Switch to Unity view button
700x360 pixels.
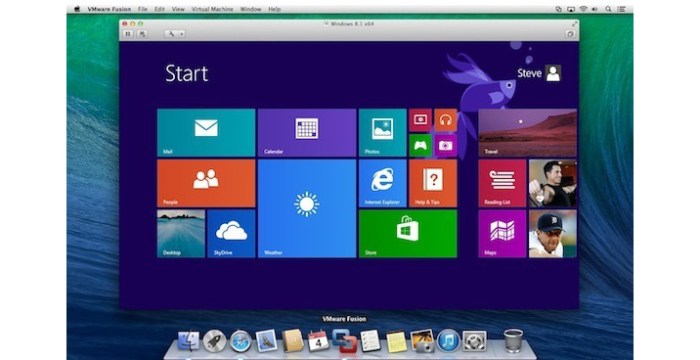click(x=570, y=34)
